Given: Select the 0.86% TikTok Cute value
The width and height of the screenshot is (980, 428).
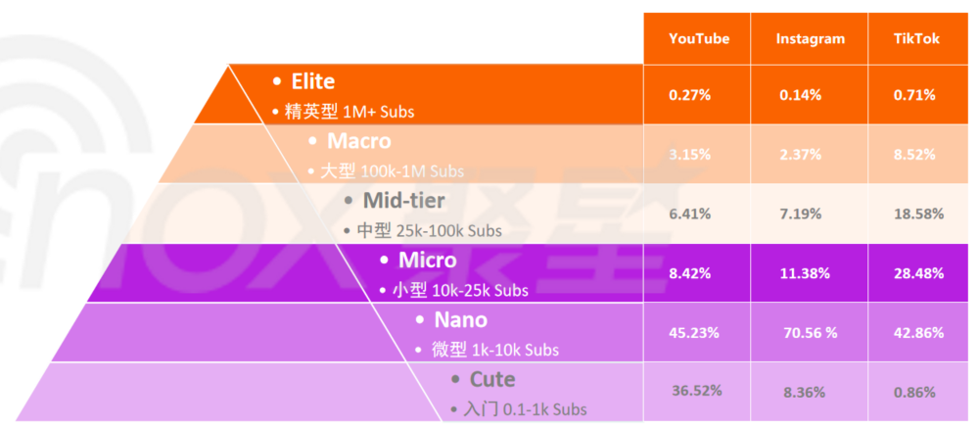Looking at the screenshot, I should pyautogui.click(x=914, y=393).
